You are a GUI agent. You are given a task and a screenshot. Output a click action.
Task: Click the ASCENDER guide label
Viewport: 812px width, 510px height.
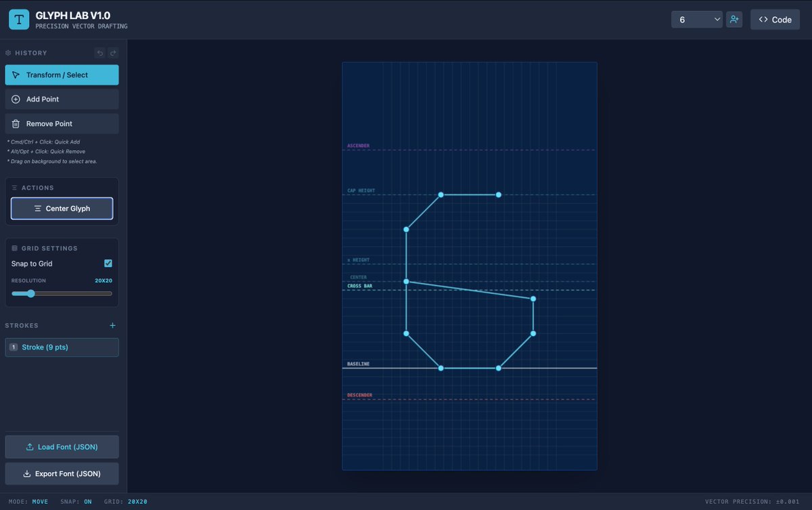358,146
